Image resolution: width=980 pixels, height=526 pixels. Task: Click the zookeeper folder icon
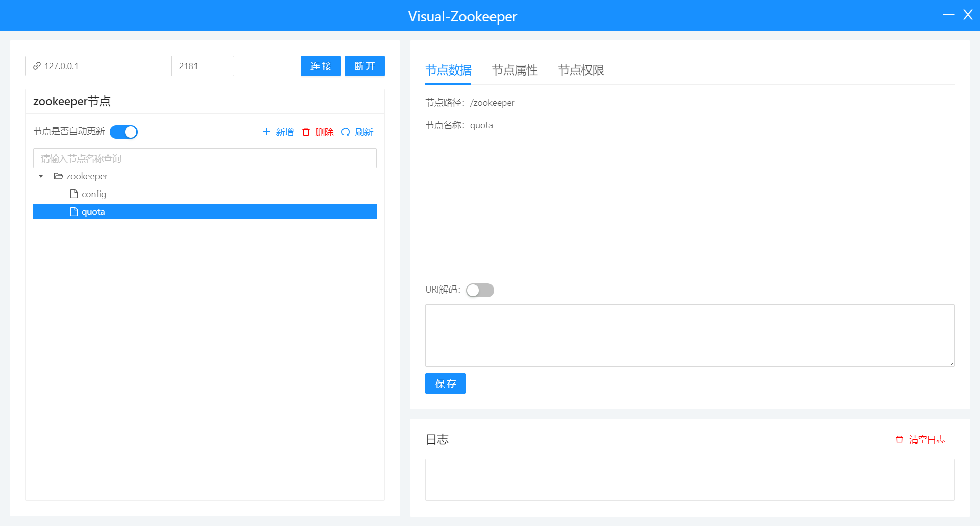click(59, 176)
